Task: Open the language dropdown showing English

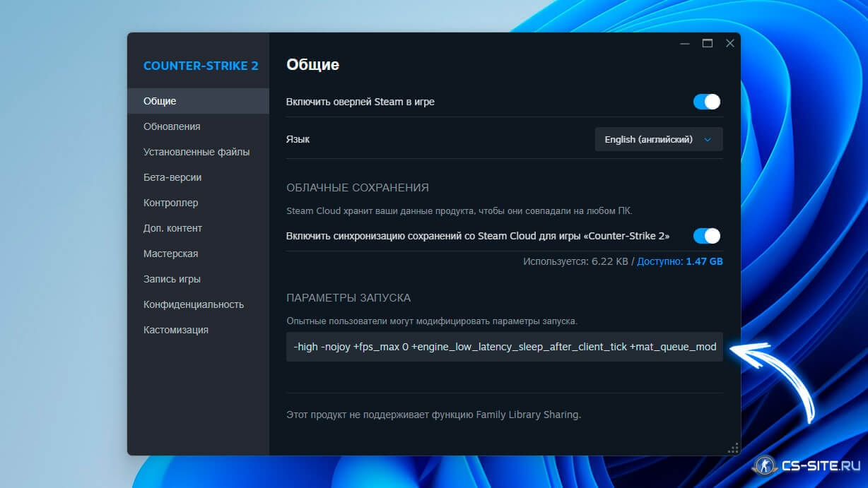Action: click(x=659, y=139)
